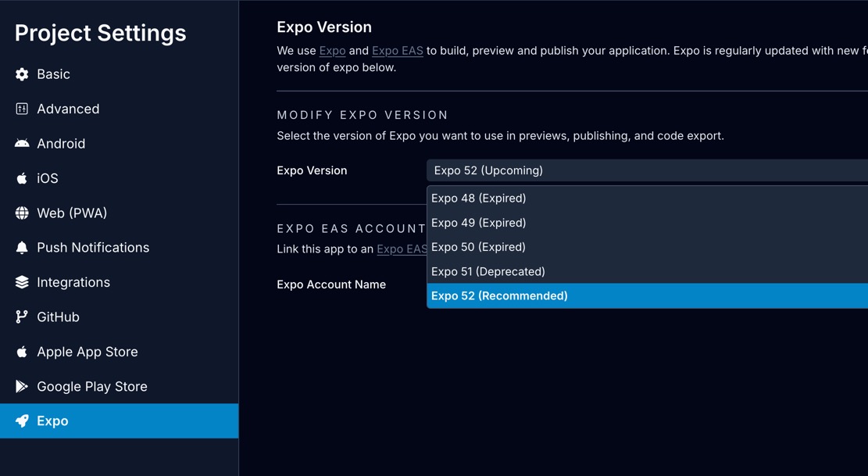
Task: Click the GitHub branch icon
Action: (22, 317)
